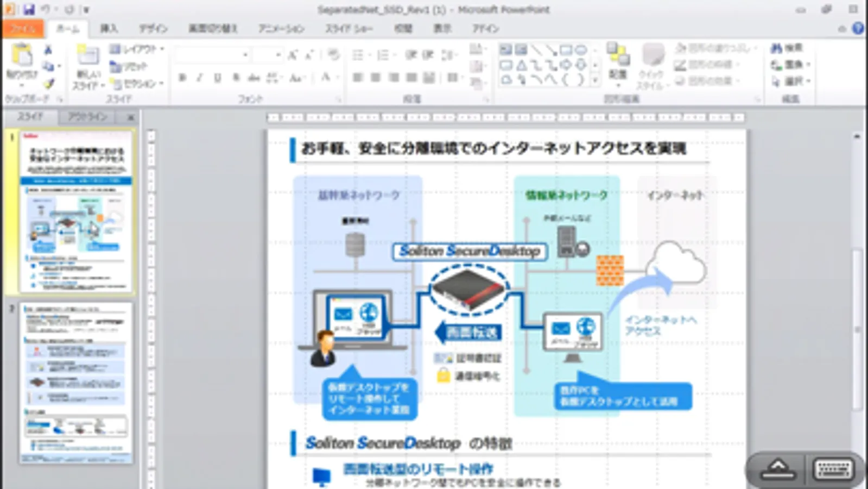The image size is (868, 489).
Task: Open the line spacing options
Action: [x=448, y=55]
